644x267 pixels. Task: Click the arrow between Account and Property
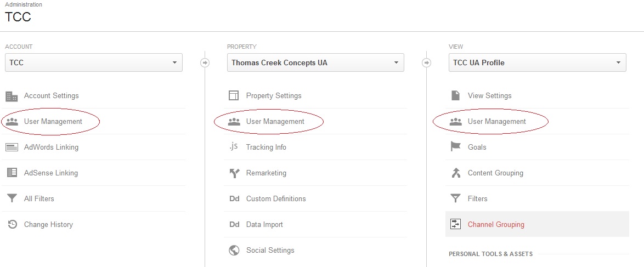(205, 63)
